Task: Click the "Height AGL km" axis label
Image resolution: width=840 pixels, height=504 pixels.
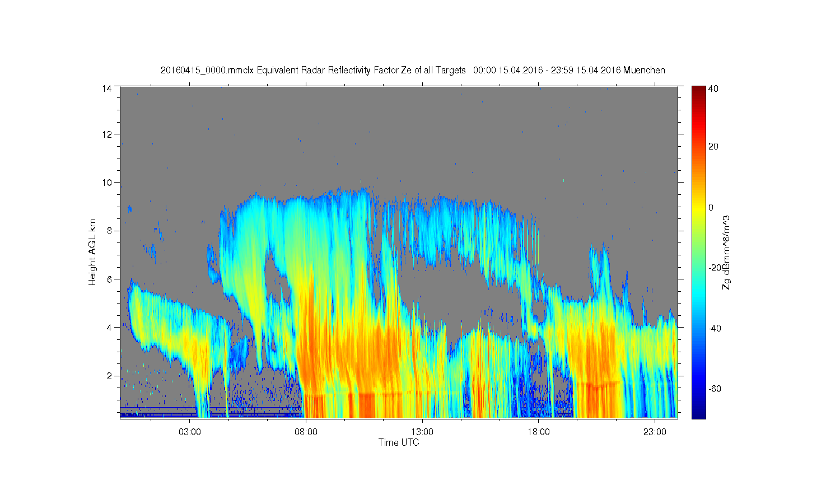Action: click(92, 252)
